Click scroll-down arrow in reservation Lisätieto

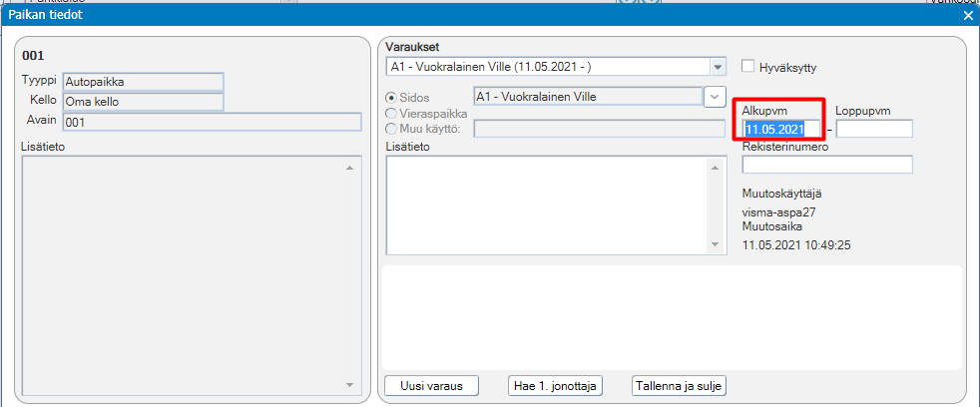coord(716,245)
